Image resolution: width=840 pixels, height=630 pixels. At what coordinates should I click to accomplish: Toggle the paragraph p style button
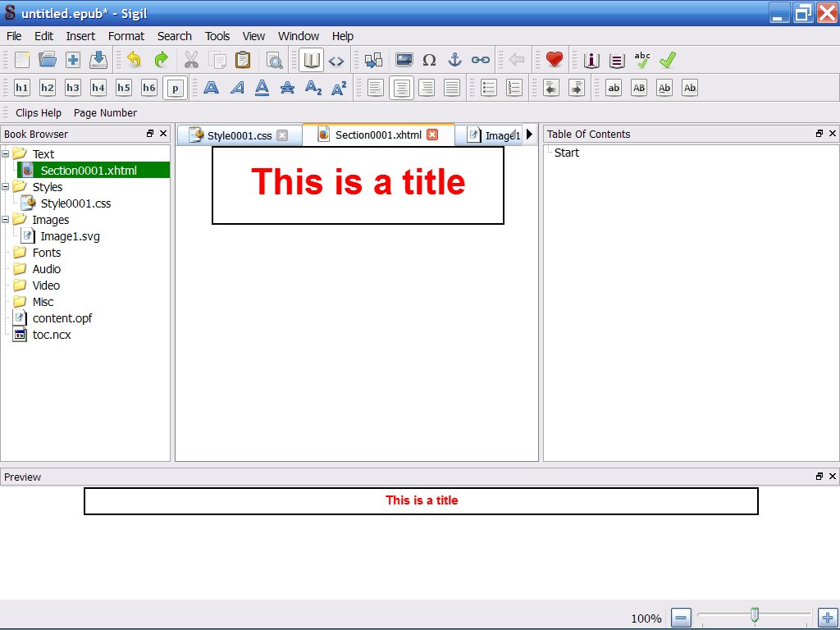tap(176, 89)
